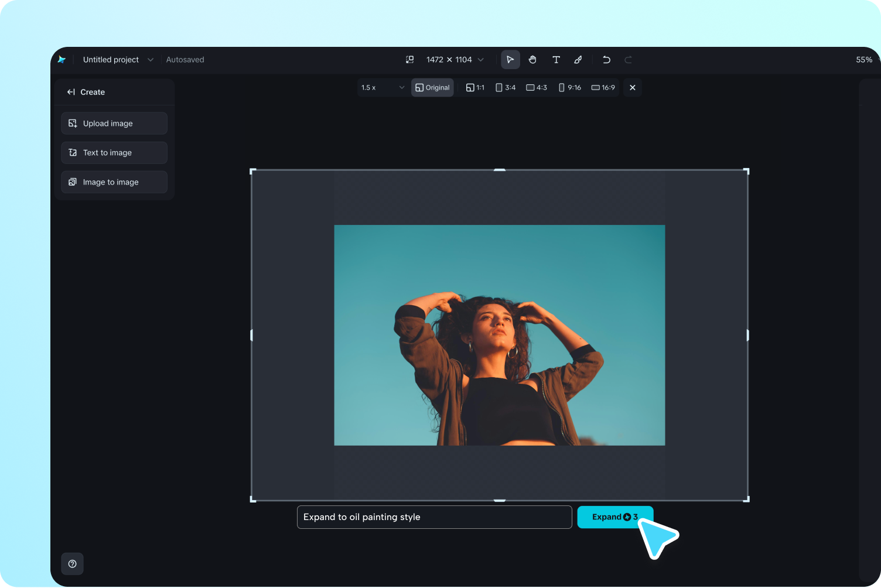Open the 1.5 x expand scale dropdown

(383, 88)
